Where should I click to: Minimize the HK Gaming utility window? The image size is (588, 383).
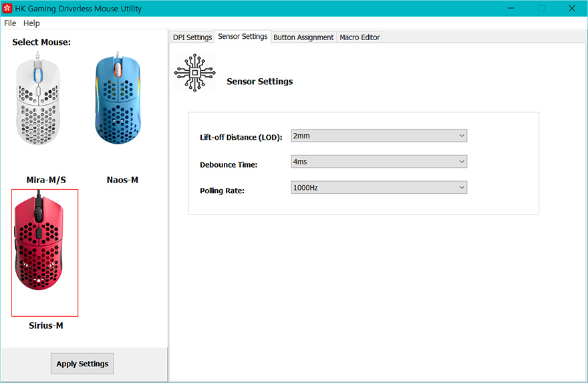pyautogui.click(x=511, y=8)
